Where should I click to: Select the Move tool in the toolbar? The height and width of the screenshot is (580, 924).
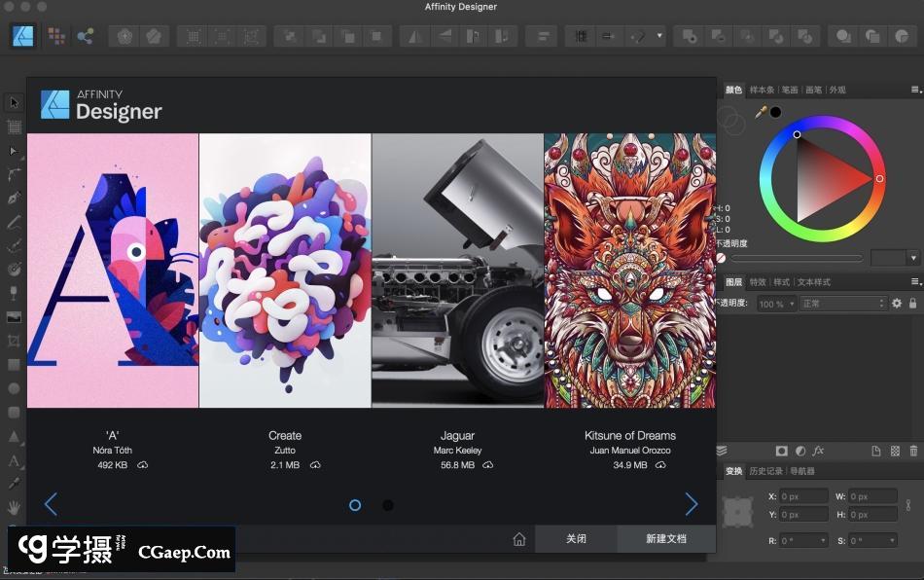pyautogui.click(x=14, y=102)
